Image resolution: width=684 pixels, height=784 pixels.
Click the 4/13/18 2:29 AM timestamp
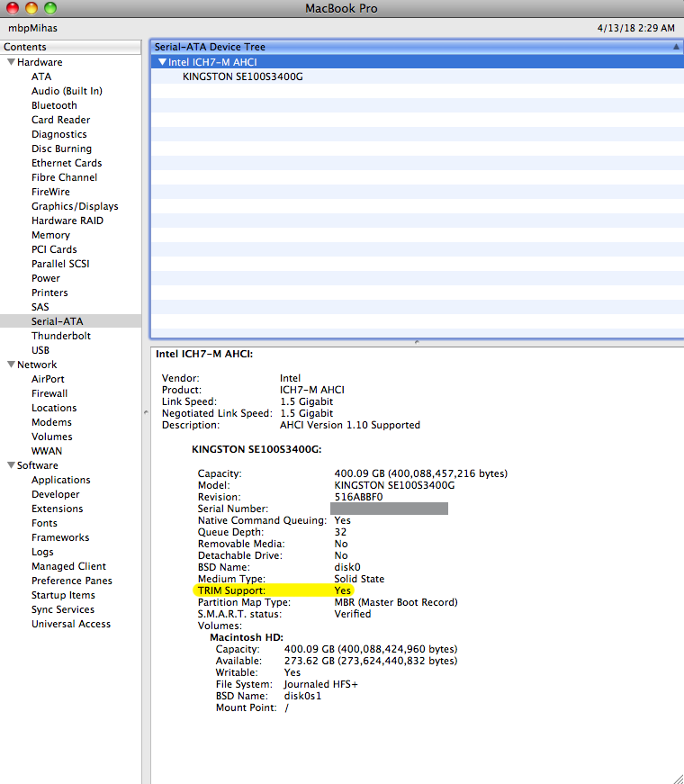coord(636,28)
